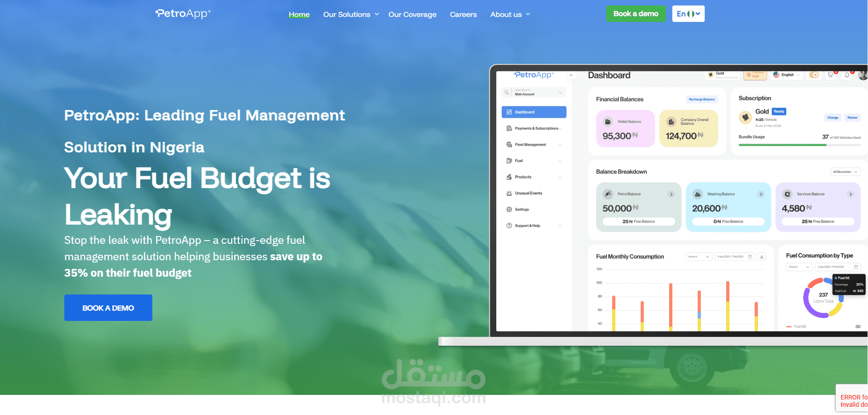This screenshot has width=868, height=415.
Task: Expand Support & Help in the sidebar
Action: [x=534, y=226]
